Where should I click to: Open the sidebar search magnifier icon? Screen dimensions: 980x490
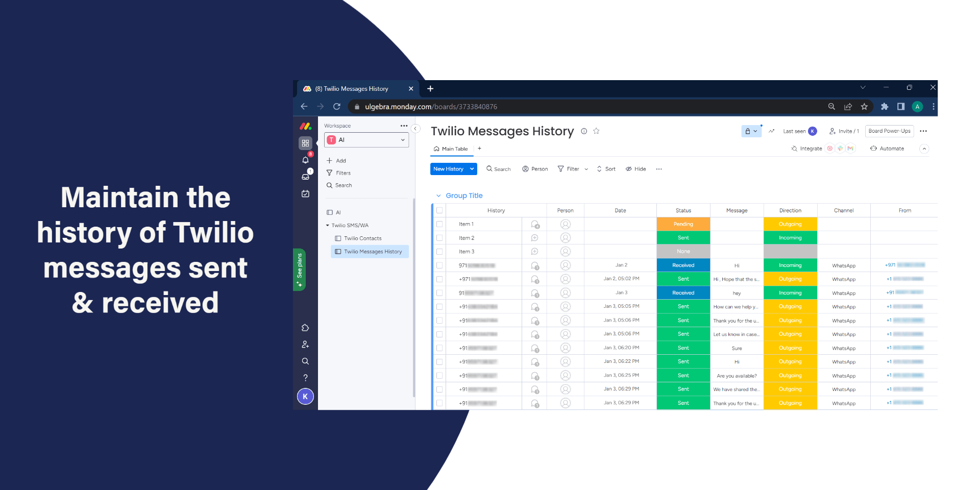[305, 361]
